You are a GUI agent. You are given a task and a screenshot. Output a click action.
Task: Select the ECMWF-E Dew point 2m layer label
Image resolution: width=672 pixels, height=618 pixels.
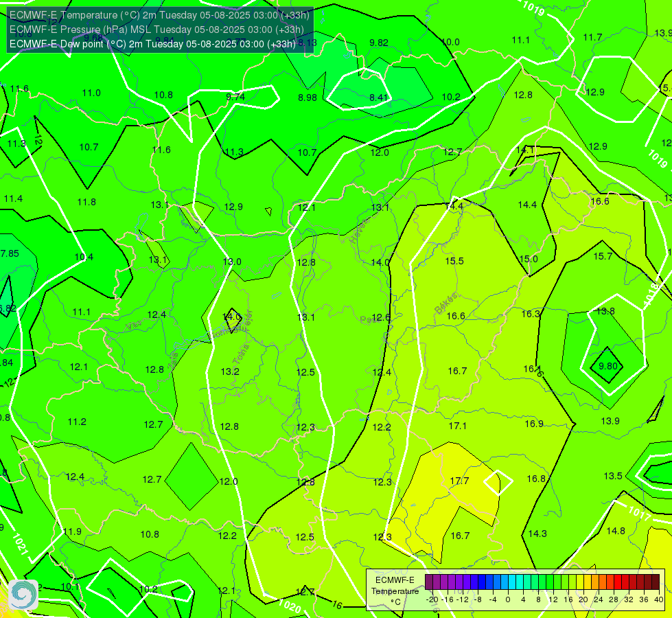pos(152,44)
